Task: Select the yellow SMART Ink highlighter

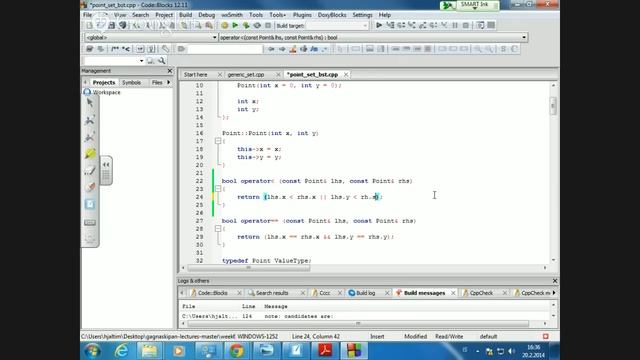Action: click(x=90, y=153)
